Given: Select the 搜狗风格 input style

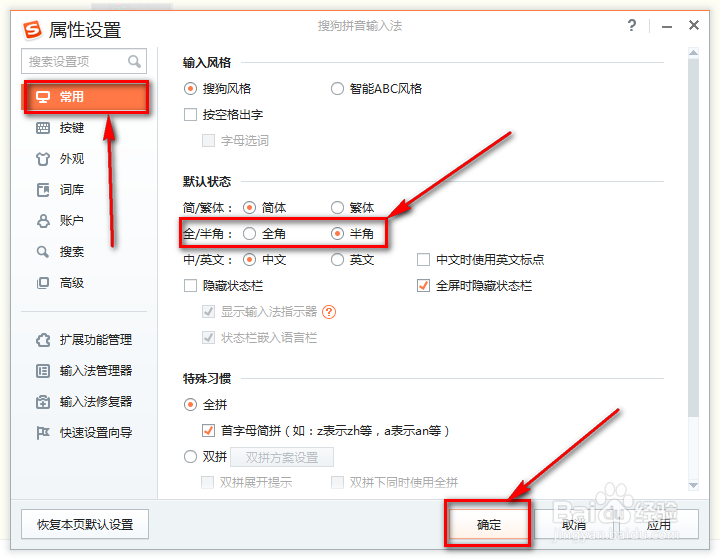Looking at the screenshot, I should [x=190, y=89].
